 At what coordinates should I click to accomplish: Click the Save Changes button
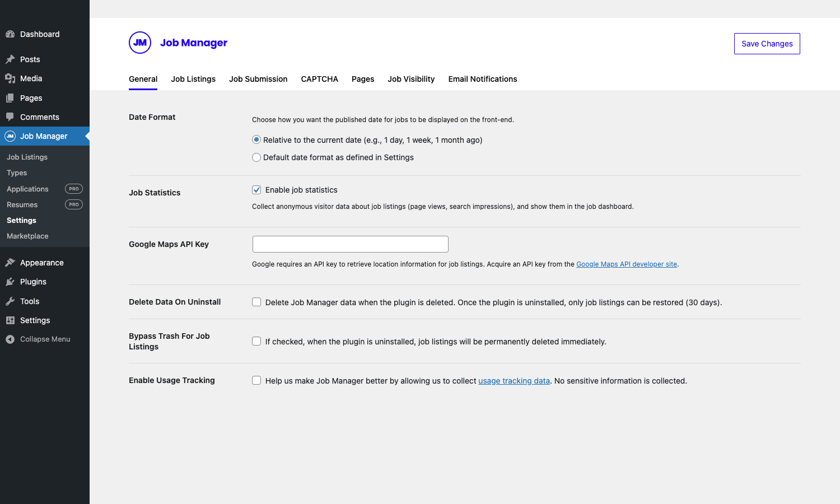pos(767,44)
